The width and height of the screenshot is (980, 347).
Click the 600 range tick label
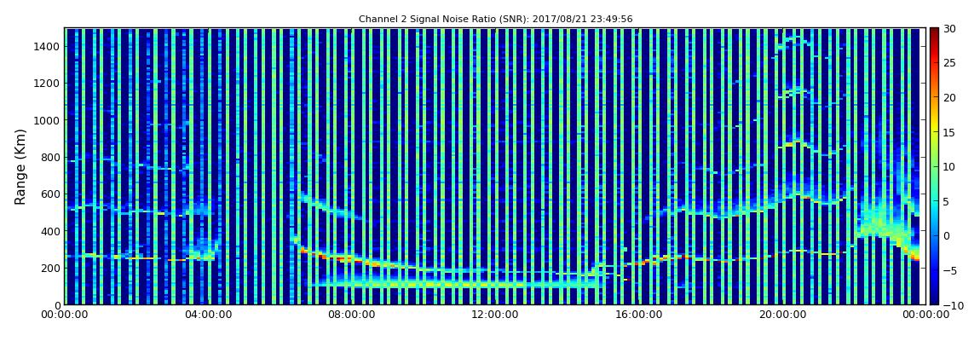(x=50, y=194)
